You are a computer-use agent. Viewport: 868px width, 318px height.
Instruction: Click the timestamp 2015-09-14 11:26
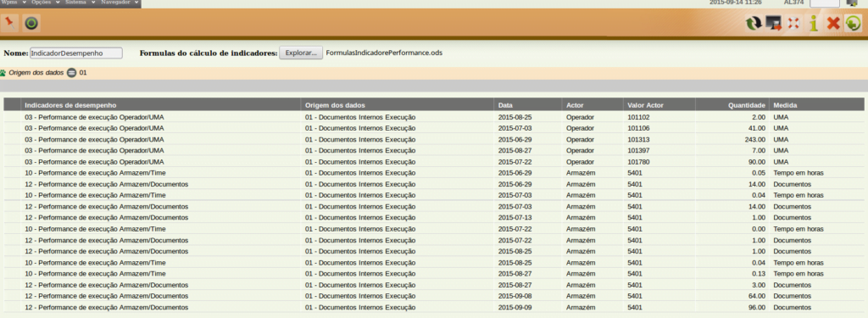click(736, 3)
